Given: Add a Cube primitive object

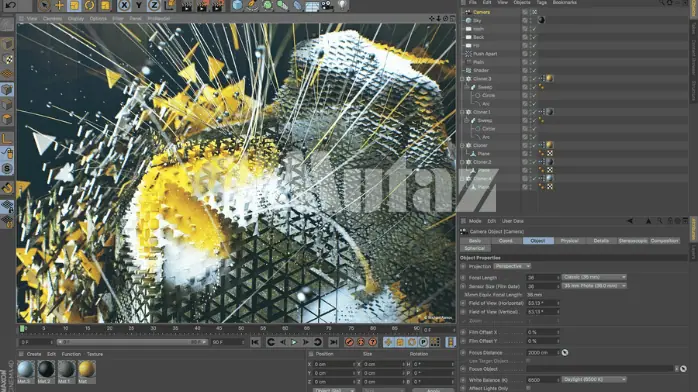Looking at the screenshot, I should coord(237,5).
